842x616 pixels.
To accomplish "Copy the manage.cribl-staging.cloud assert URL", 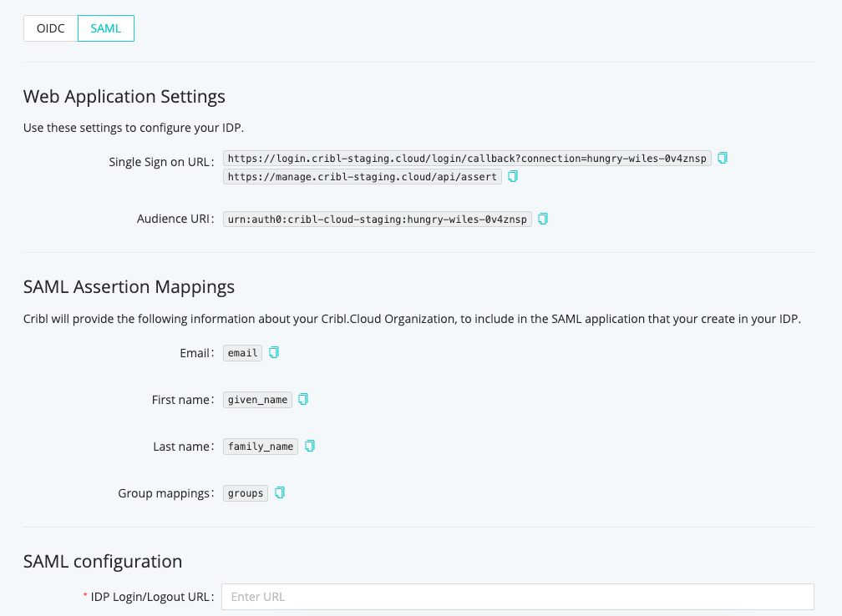I will click(512, 176).
